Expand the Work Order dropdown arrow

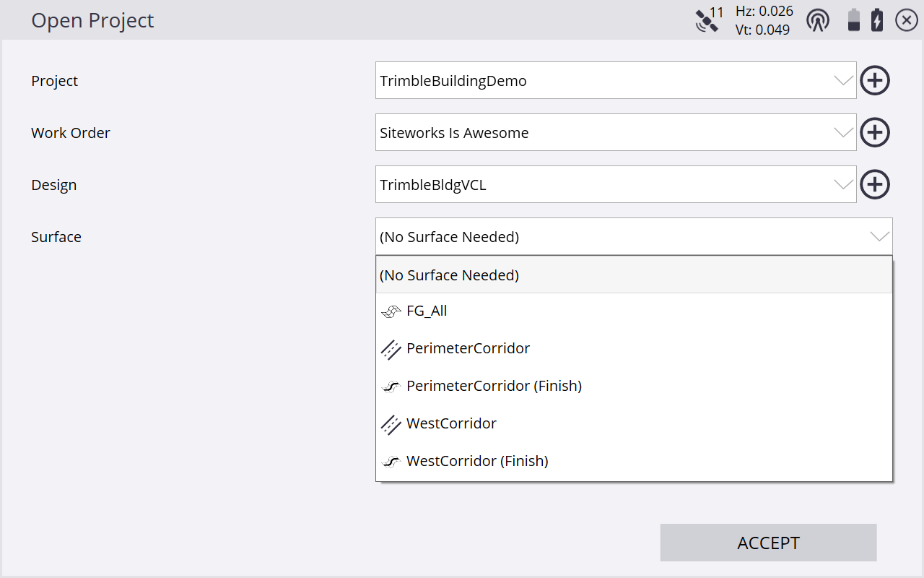(x=843, y=133)
